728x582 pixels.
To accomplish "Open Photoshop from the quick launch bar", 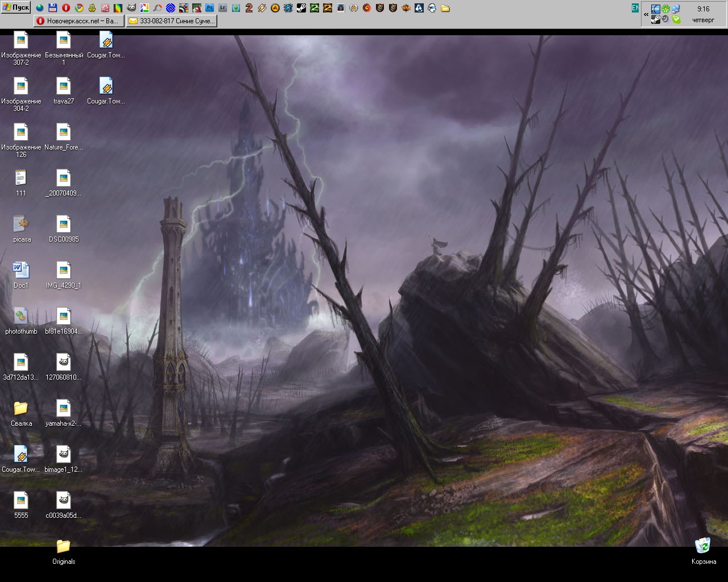I will tap(210, 8).
